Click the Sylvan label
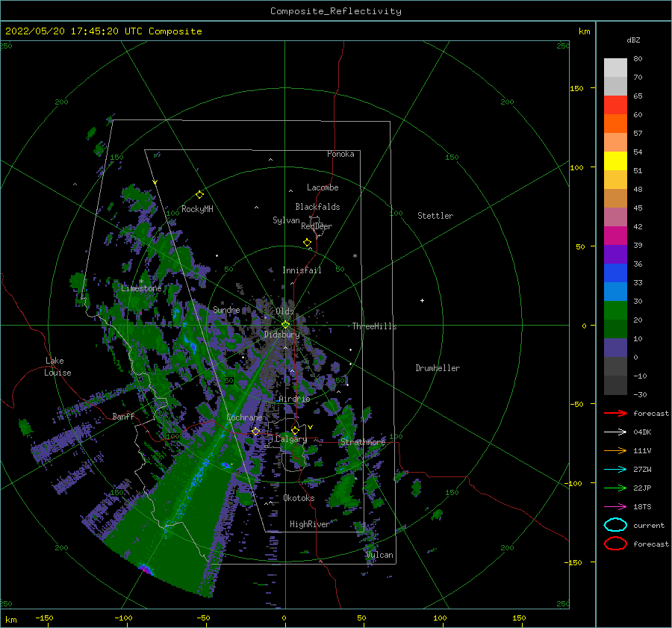The image size is (672, 628). (286, 220)
